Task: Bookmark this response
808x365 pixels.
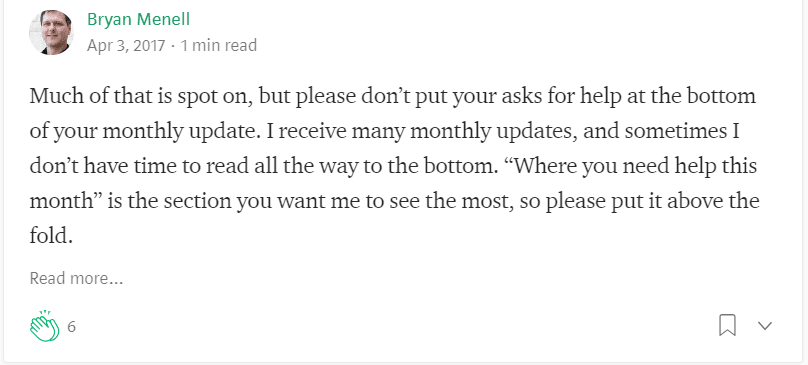Action: (727, 325)
